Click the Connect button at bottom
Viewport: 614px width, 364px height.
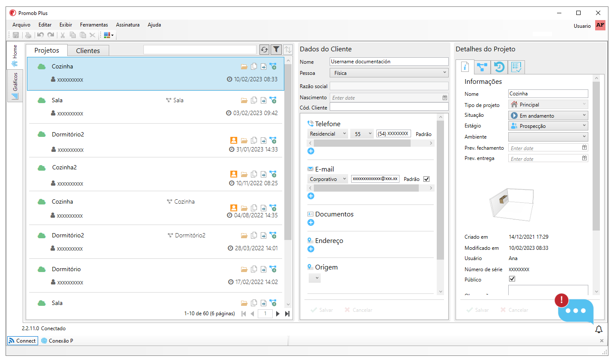point(22,340)
